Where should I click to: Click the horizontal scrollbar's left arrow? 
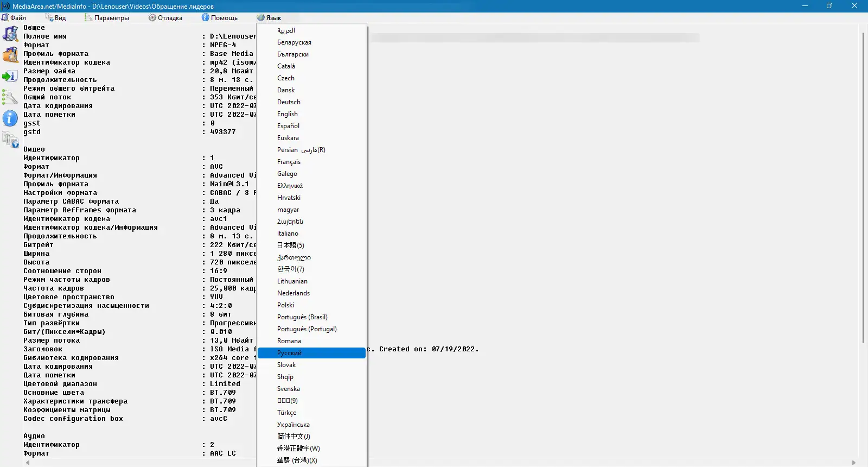[x=28, y=463]
